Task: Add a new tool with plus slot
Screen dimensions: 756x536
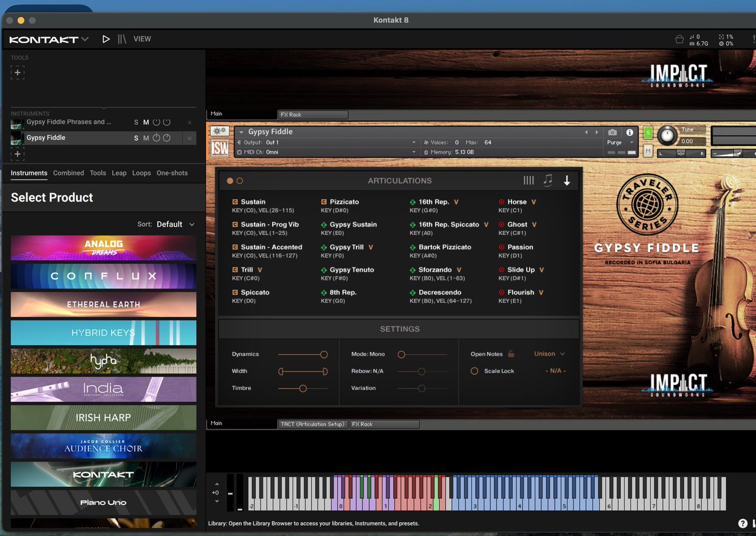Action: (17, 72)
